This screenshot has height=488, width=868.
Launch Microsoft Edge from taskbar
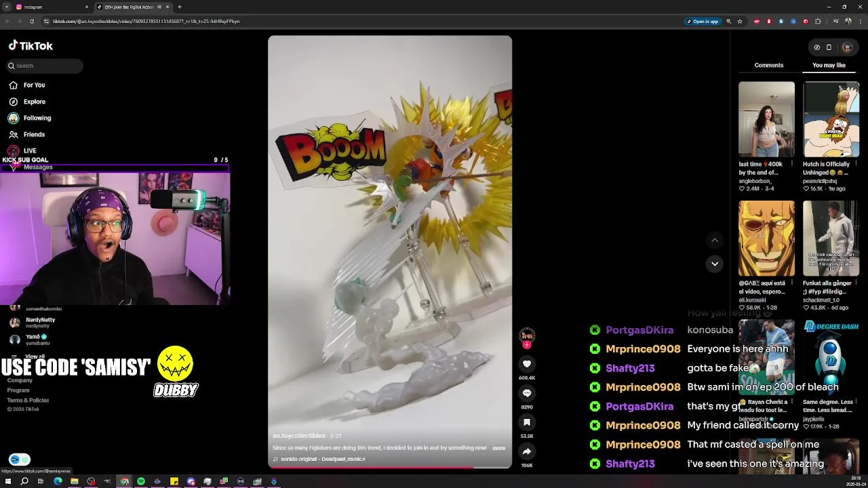(x=58, y=481)
